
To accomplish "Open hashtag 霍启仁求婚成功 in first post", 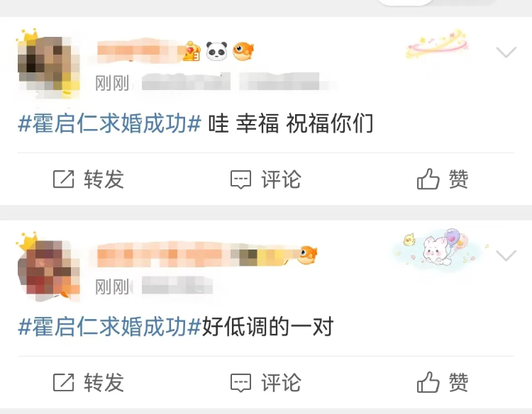I will (x=109, y=123).
